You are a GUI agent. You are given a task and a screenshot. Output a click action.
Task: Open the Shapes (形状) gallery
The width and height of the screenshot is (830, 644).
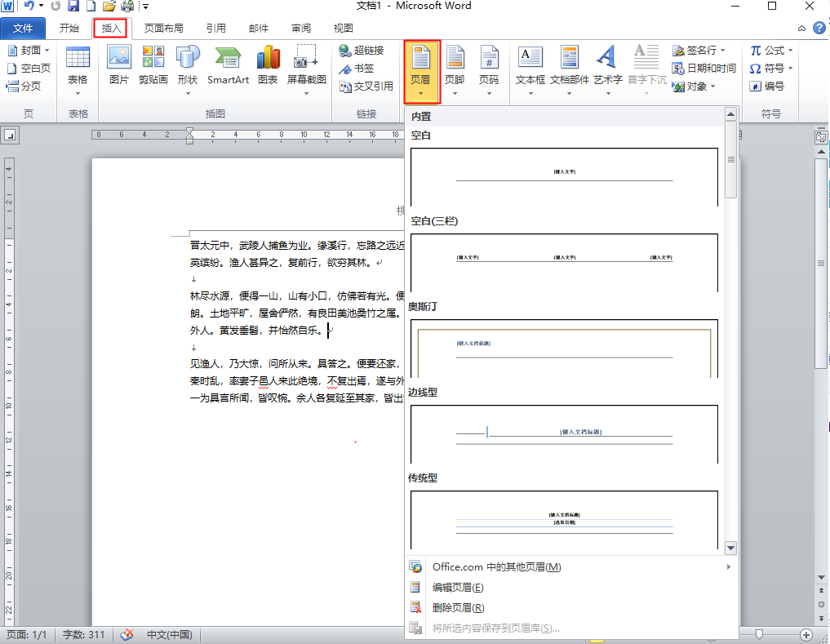point(188,70)
